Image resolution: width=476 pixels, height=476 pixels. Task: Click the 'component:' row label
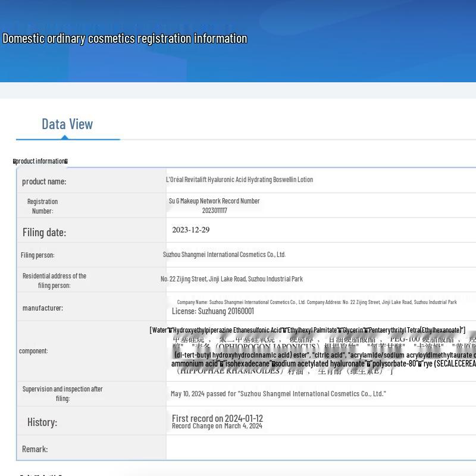click(x=33, y=351)
